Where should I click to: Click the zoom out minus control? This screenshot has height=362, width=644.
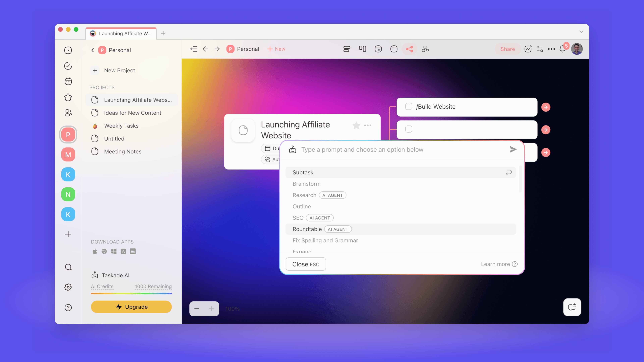pyautogui.click(x=197, y=309)
